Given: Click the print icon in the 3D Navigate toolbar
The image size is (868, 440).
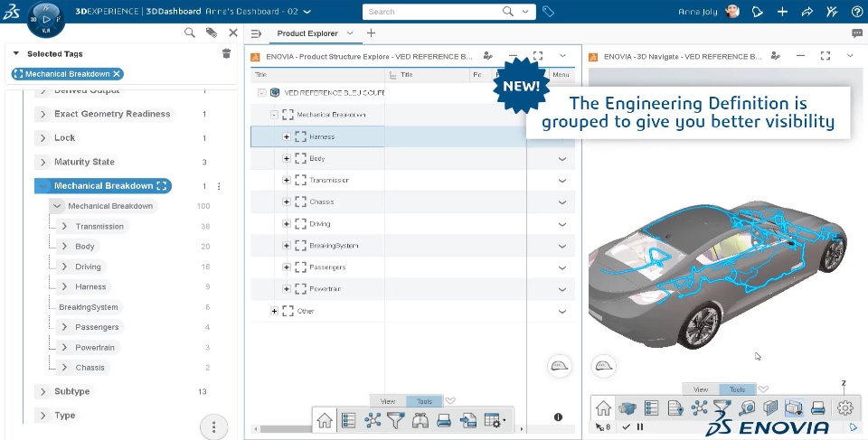Looking at the screenshot, I should 818,408.
